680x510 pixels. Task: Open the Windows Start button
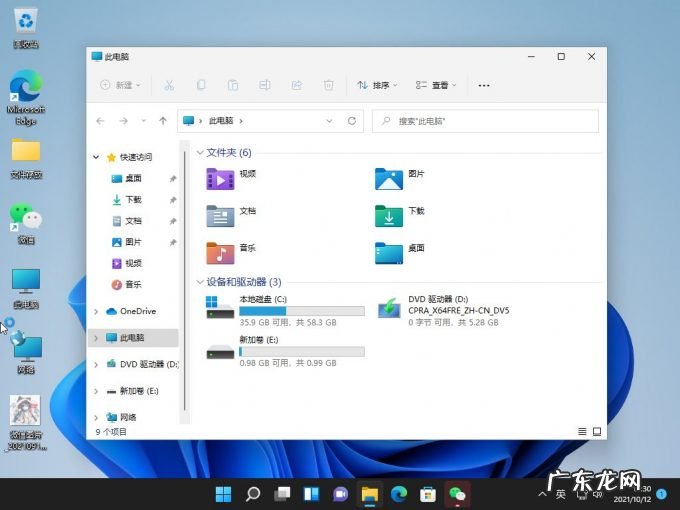(x=223, y=494)
